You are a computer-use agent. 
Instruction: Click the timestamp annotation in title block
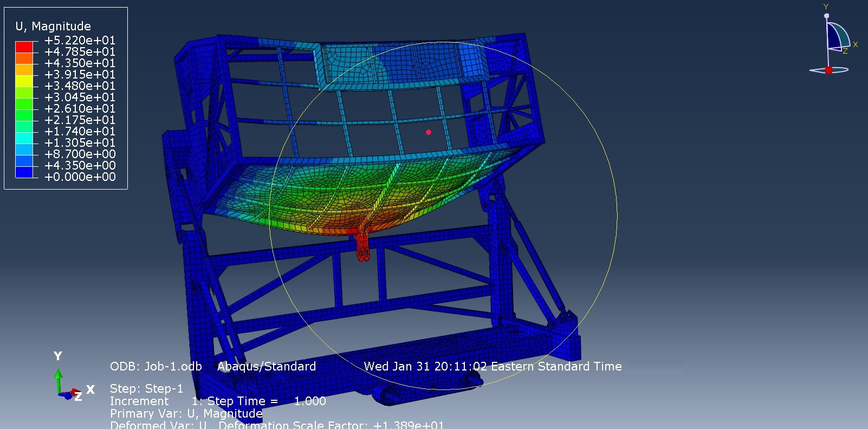coord(492,366)
